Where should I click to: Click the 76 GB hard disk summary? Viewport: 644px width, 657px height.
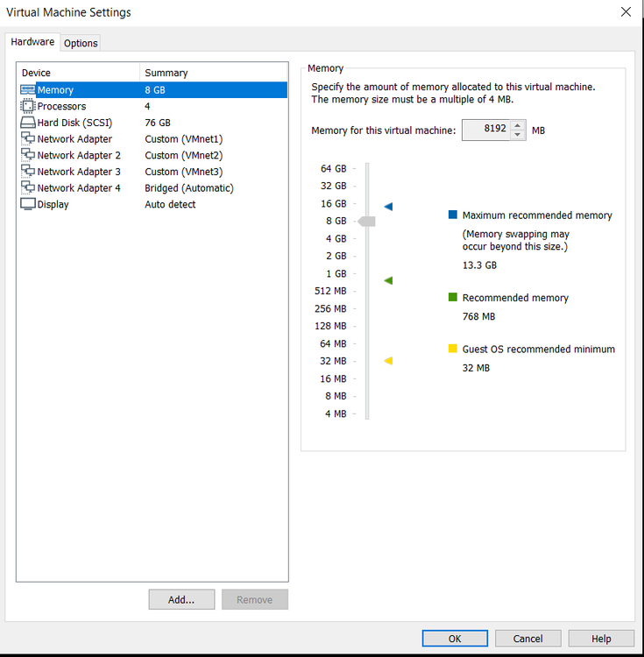click(158, 123)
